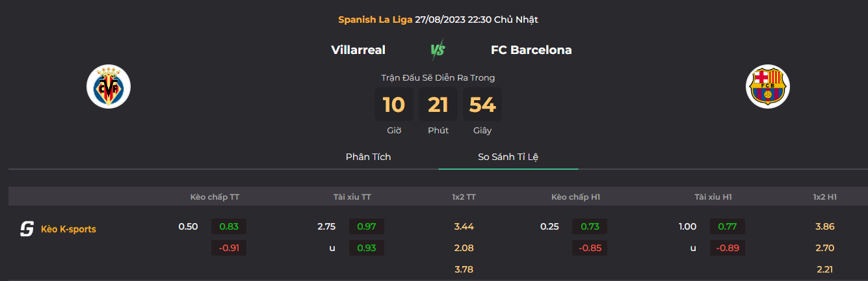Select first-half handicap odds 0.73
Screen dimensions: 868x281
point(590,226)
